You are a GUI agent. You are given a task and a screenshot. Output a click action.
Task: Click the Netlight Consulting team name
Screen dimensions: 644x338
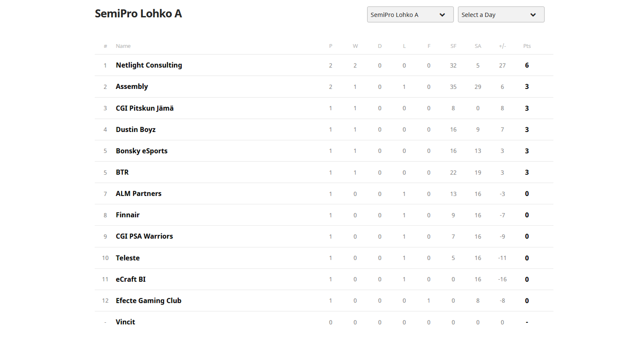pos(149,65)
